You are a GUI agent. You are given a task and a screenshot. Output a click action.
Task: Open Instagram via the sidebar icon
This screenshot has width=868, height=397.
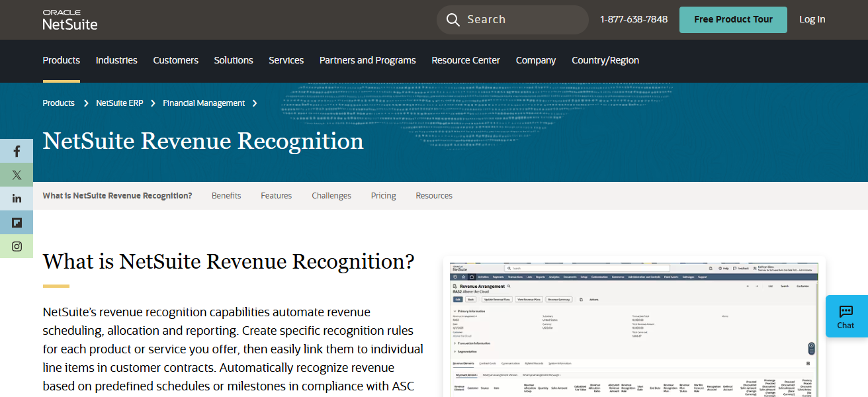click(17, 245)
